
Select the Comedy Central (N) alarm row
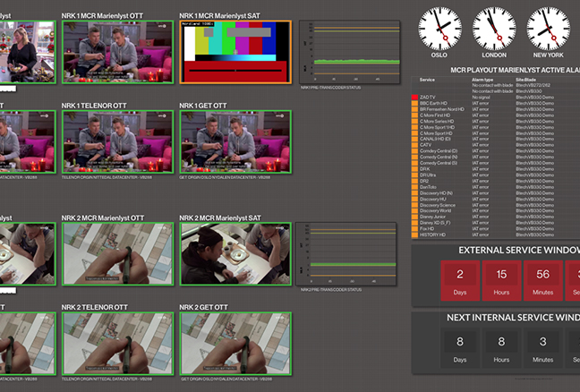click(496, 157)
